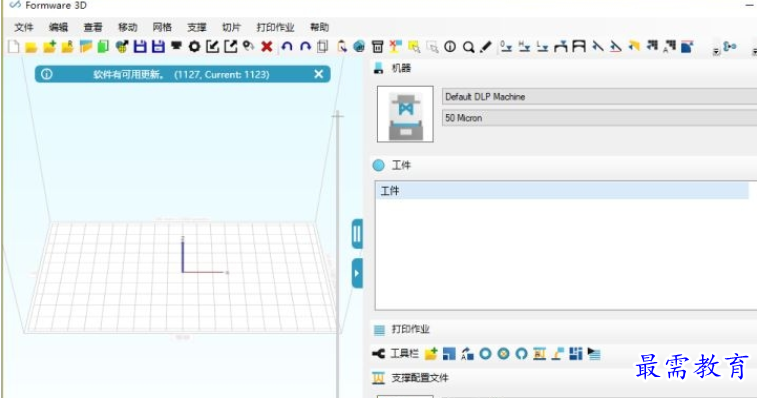This screenshot has height=398, width=757.
Task: Select the 工件 row in parts list
Action: tap(562, 191)
